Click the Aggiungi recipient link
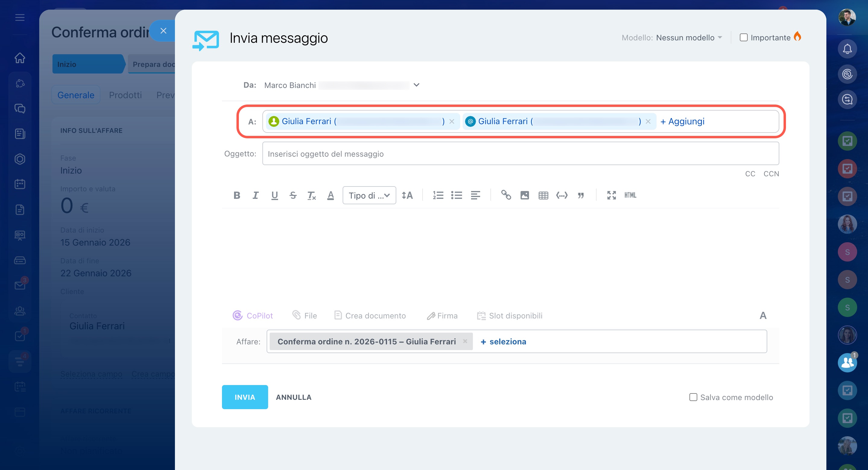The height and width of the screenshot is (470, 868). [682, 121]
